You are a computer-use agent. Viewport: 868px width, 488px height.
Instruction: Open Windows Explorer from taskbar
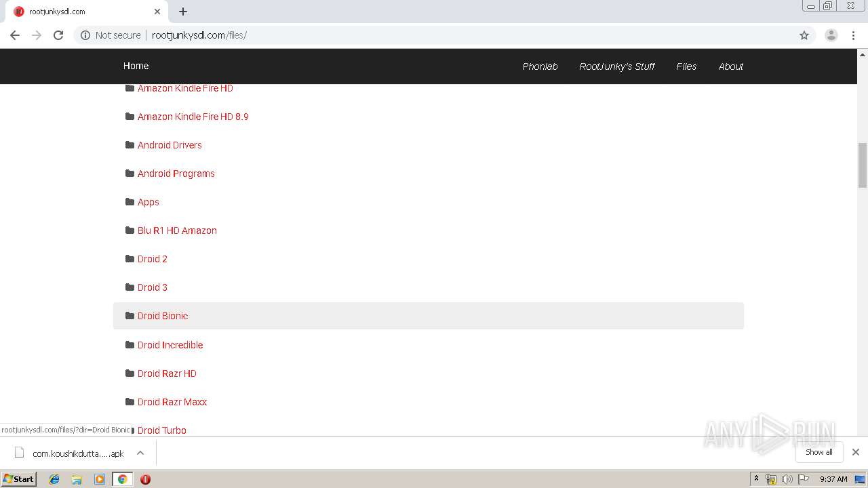[77, 479]
